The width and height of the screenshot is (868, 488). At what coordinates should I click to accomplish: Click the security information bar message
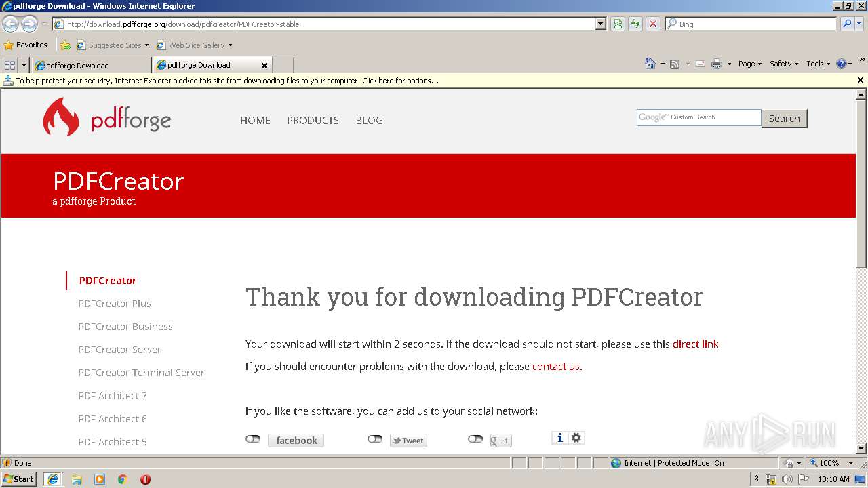pos(227,81)
